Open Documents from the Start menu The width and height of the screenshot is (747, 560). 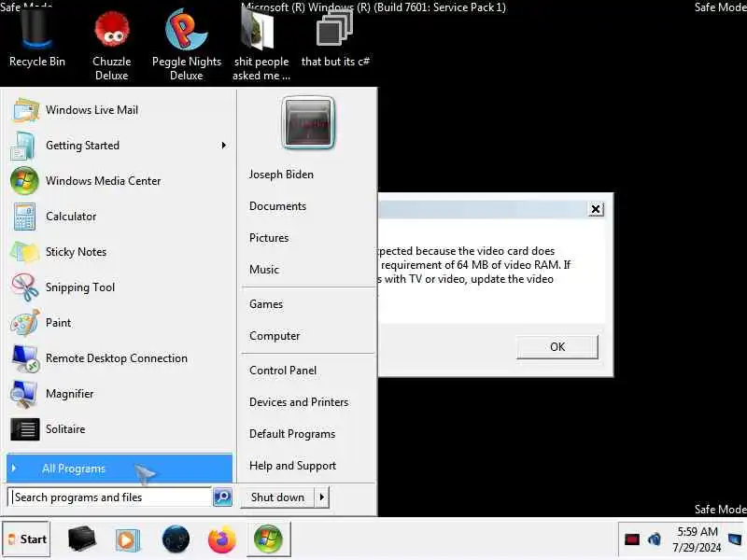(x=277, y=206)
